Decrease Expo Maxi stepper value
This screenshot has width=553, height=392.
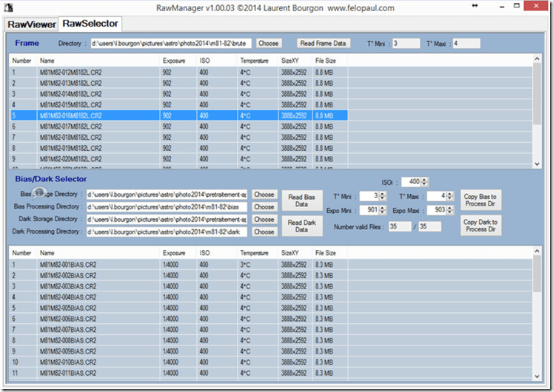click(449, 212)
